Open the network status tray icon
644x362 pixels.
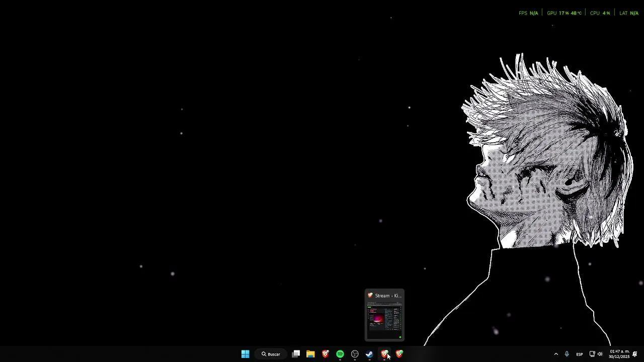[592, 354]
